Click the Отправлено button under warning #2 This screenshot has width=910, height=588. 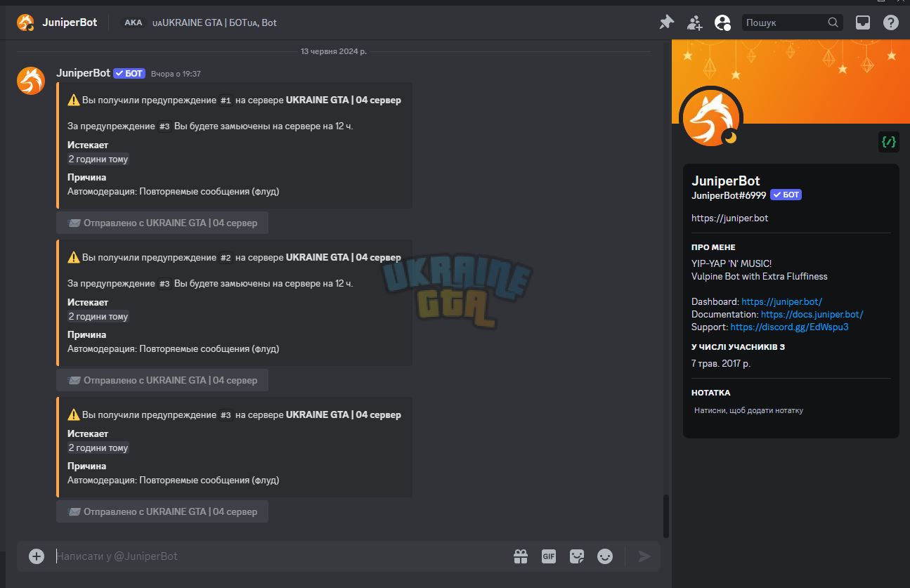coord(162,380)
